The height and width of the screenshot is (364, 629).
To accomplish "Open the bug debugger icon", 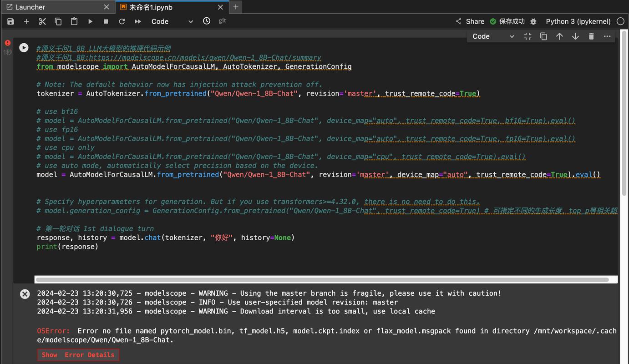I will [533, 21].
